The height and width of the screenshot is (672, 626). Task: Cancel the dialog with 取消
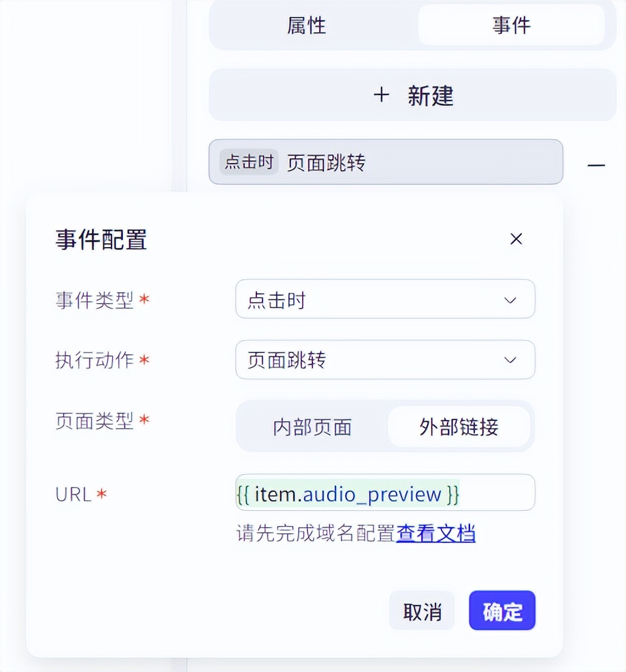(x=421, y=611)
